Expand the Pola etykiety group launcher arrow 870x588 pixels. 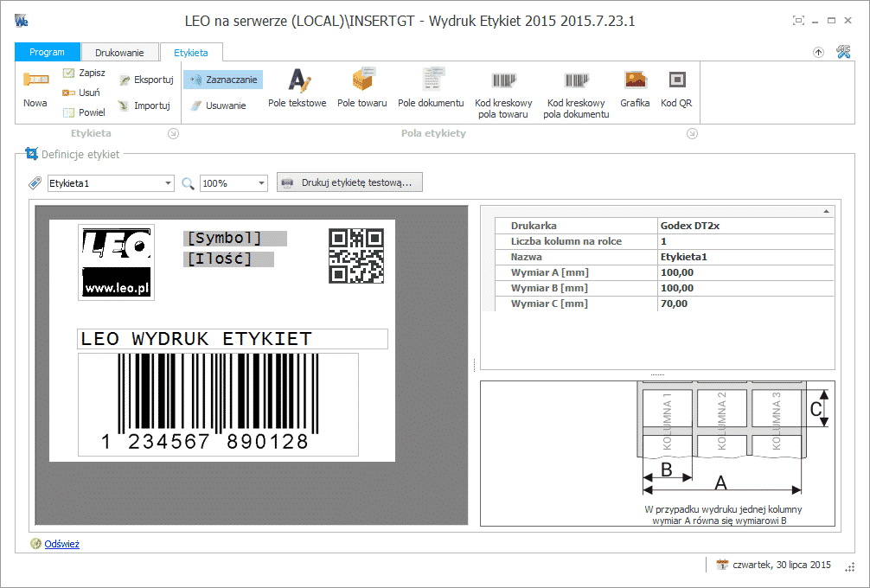(x=692, y=133)
